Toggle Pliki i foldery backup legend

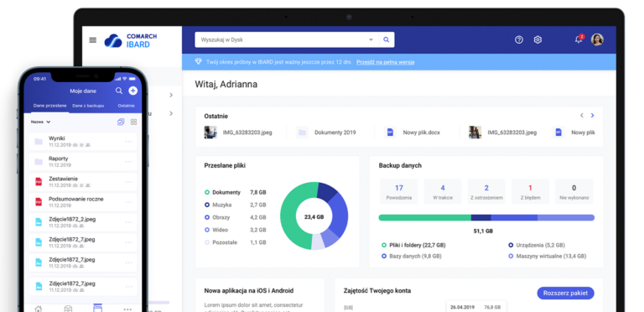(384, 245)
